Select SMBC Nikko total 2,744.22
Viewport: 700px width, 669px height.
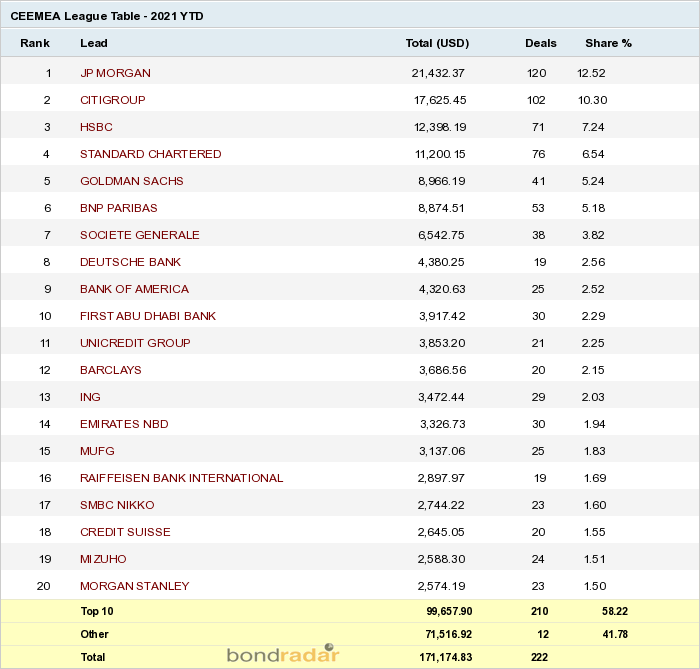tap(441, 505)
